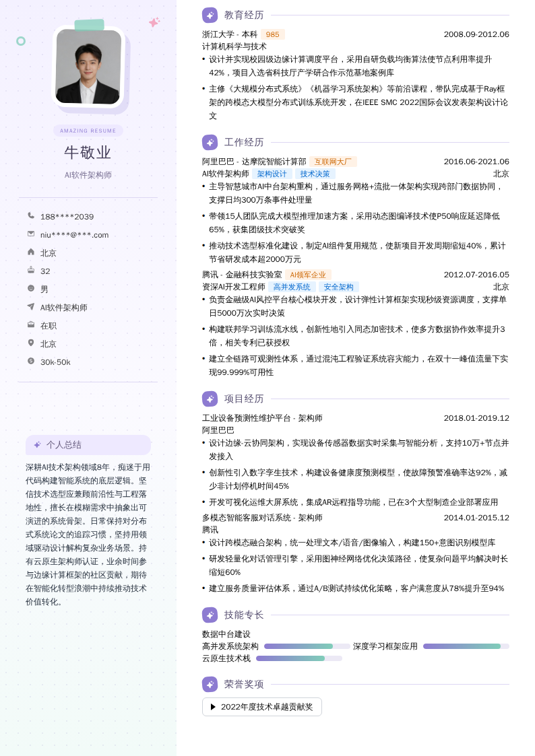Click the 项目经历 heading

(244, 399)
